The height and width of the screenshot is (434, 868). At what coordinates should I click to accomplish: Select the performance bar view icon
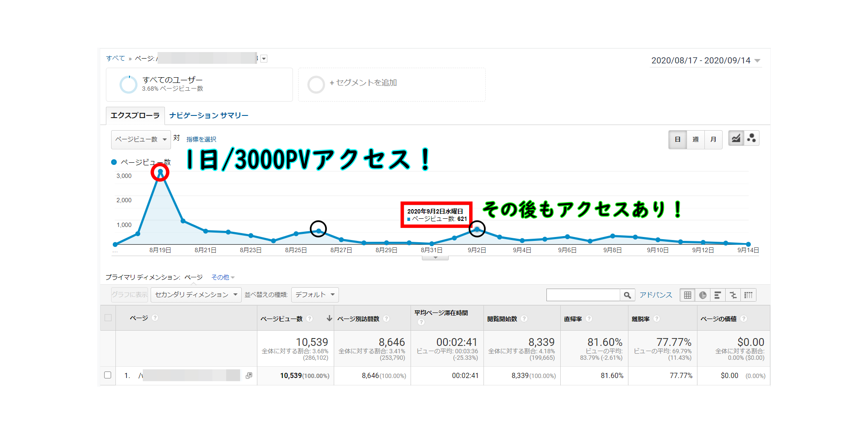click(x=718, y=295)
